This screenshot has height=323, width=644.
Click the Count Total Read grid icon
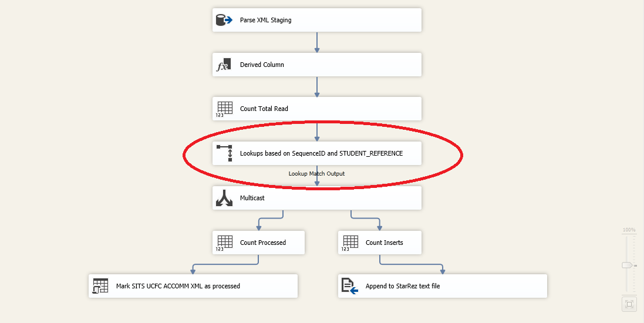(x=224, y=109)
